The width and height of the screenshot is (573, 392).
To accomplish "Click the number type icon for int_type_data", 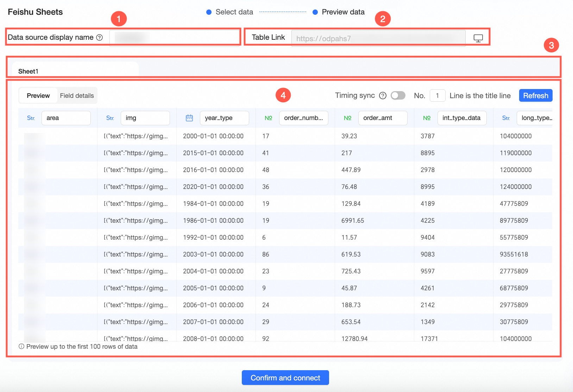I will click(x=427, y=118).
